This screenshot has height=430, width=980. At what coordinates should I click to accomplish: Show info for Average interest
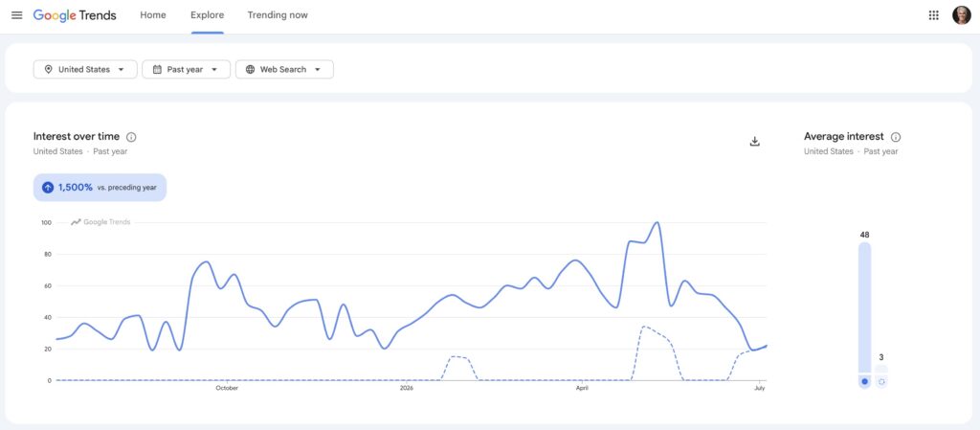coord(896,137)
